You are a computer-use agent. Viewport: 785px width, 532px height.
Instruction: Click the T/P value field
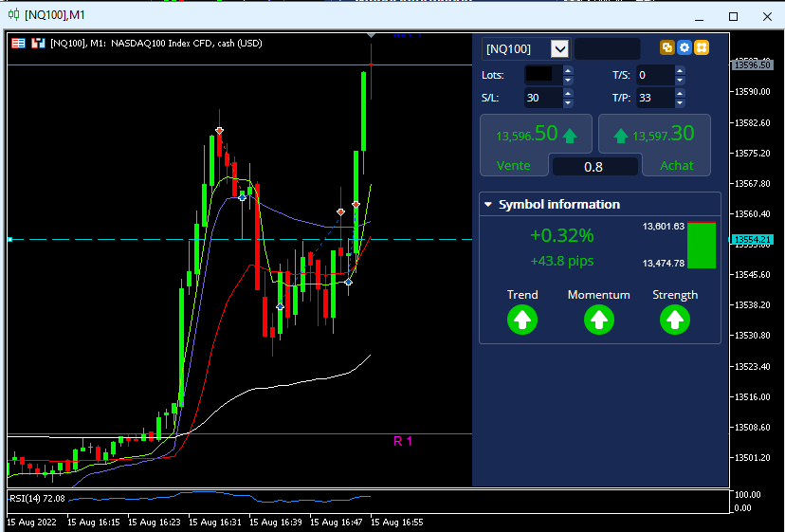(x=655, y=98)
